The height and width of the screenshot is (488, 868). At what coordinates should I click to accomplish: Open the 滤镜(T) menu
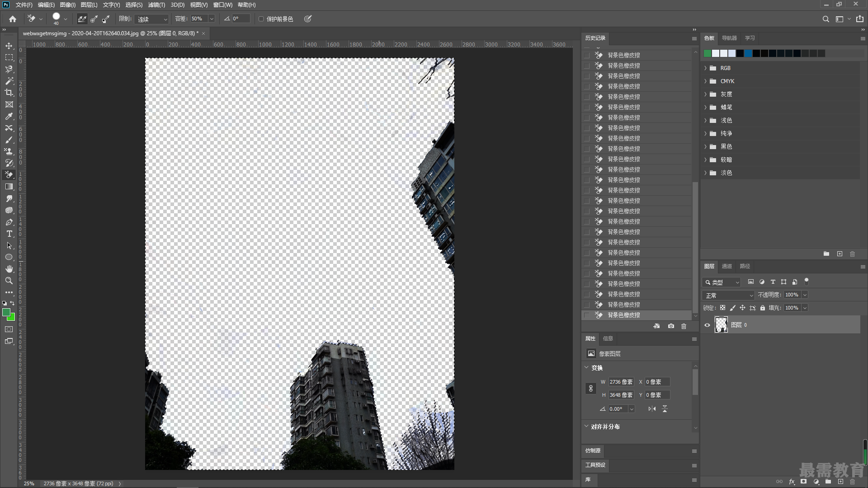point(156,5)
